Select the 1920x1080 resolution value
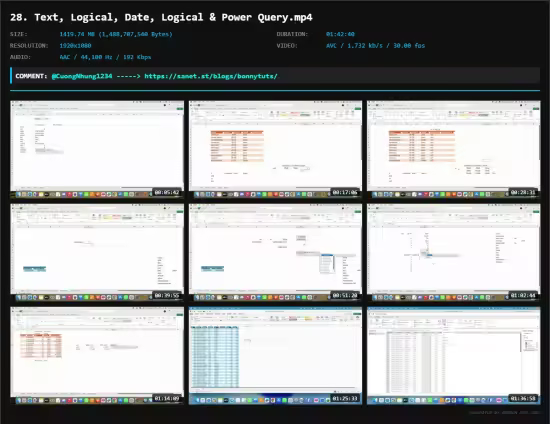This screenshot has height=424, width=550. 75,46
